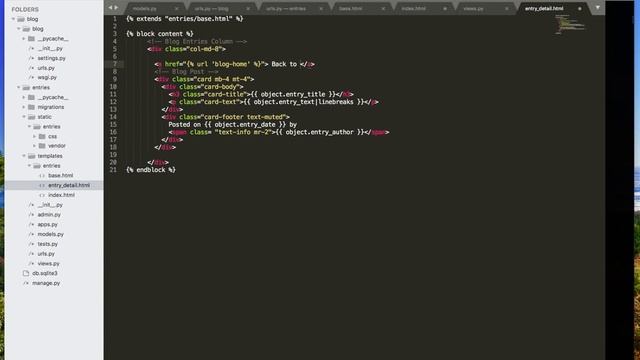Image resolution: width=640 pixels, height=360 pixels.
Task: Click line number 21 in the gutter
Action: [113, 170]
